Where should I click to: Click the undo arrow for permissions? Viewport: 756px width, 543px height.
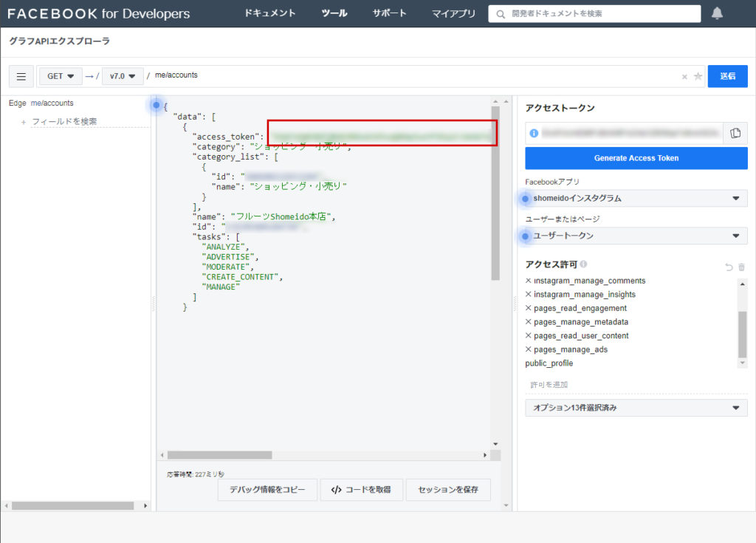pos(729,267)
